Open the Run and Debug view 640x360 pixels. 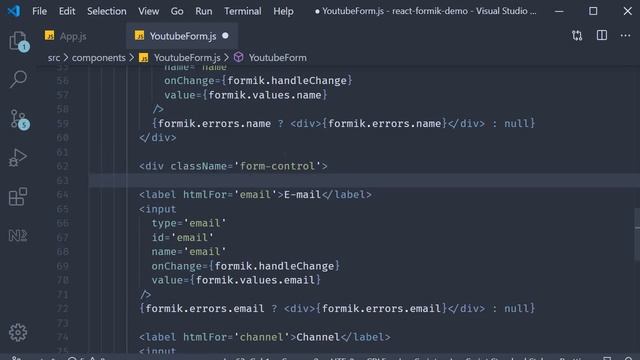click(18, 158)
